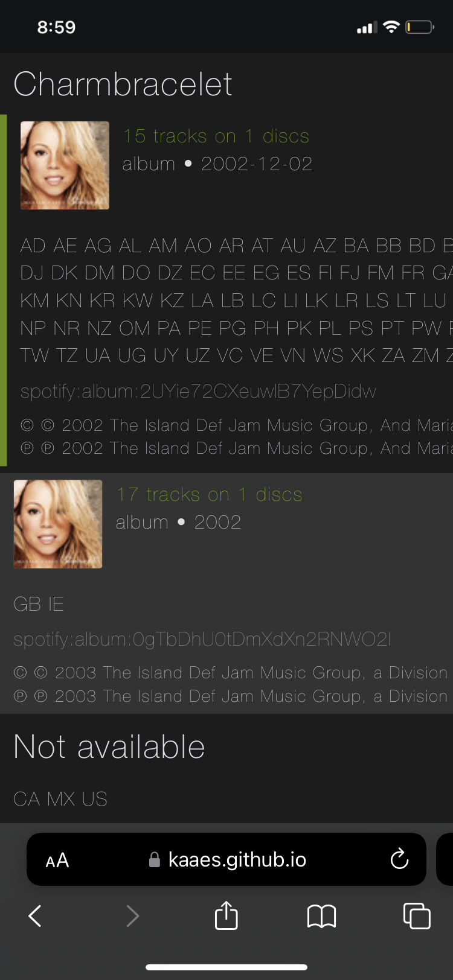Tap the battery indicator in status bar

pos(420,27)
